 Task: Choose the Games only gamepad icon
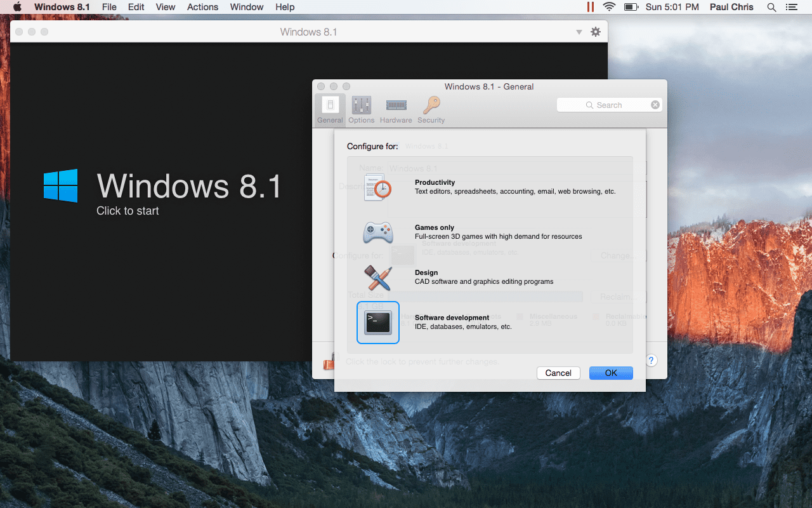point(378,232)
